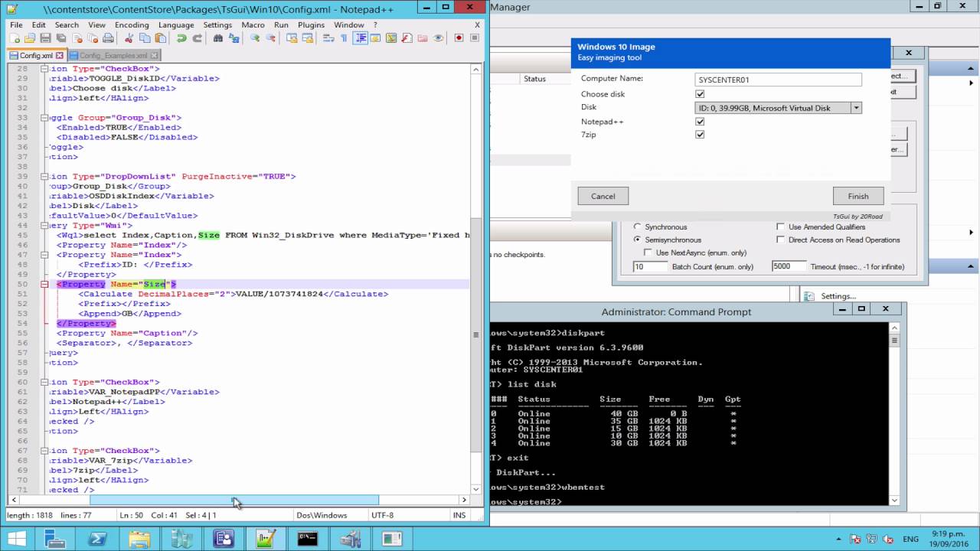Collapse the fold marker at line 67
This screenshot has width=980, height=551.
click(x=44, y=451)
